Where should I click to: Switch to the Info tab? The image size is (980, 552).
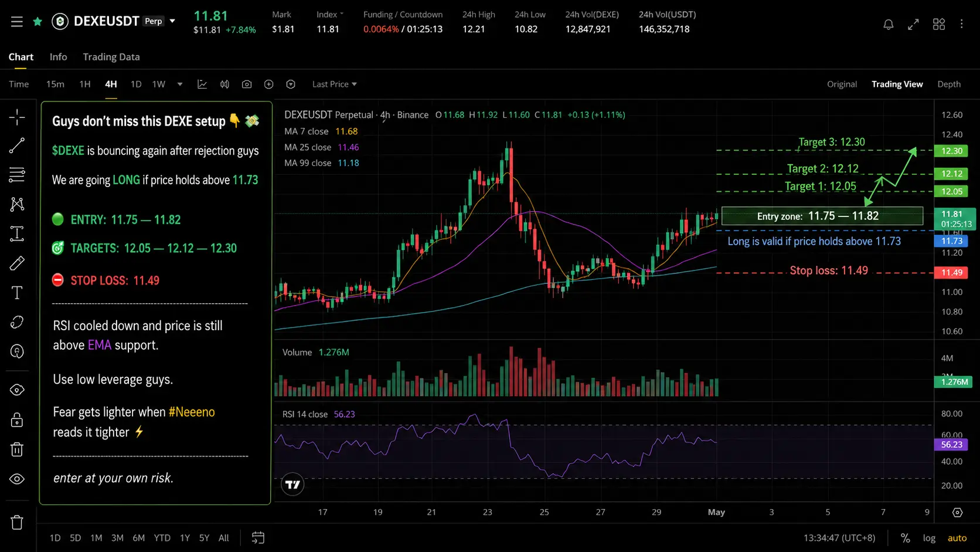pos(58,57)
